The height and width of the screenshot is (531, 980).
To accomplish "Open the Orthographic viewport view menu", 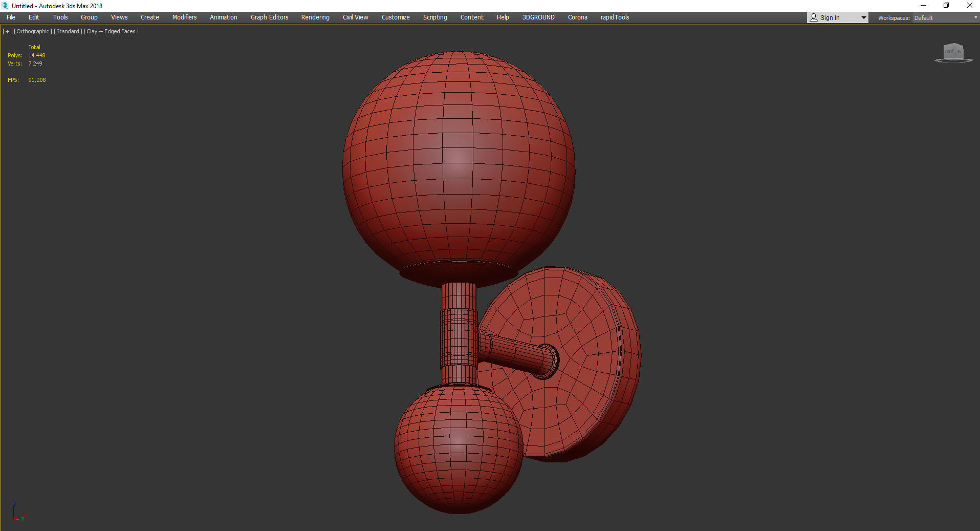I will 33,31.
